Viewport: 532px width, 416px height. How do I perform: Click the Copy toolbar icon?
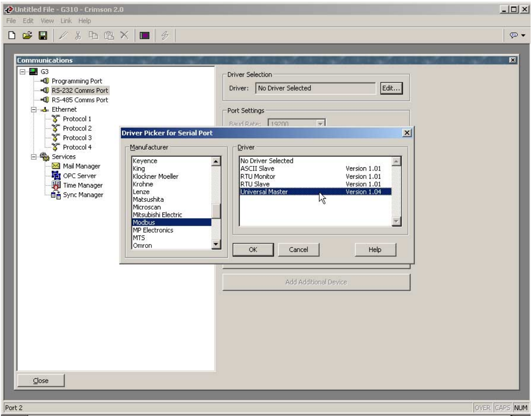pyautogui.click(x=93, y=35)
